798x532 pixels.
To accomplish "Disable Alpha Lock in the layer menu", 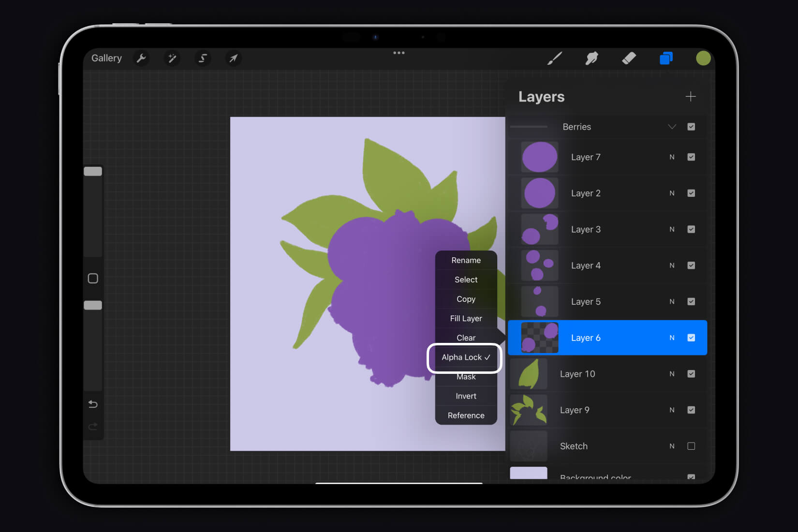I will [466, 357].
